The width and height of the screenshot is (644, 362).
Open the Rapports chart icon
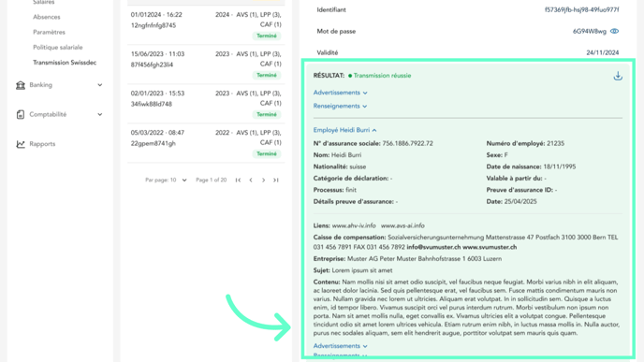click(x=21, y=144)
